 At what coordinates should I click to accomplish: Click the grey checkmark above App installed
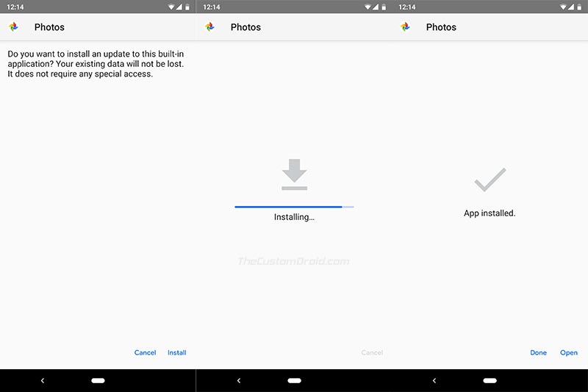pyautogui.click(x=490, y=179)
